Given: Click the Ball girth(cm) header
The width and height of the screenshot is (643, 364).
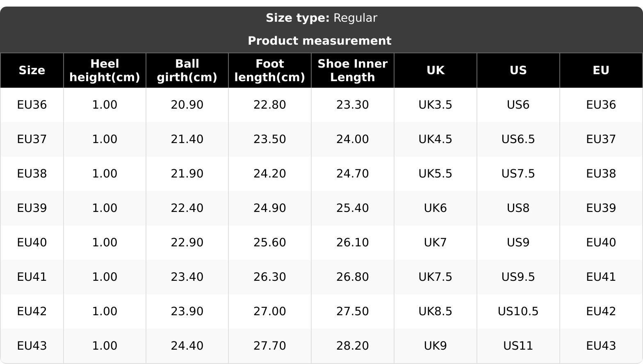Looking at the screenshot, I should tap(187, 71).
